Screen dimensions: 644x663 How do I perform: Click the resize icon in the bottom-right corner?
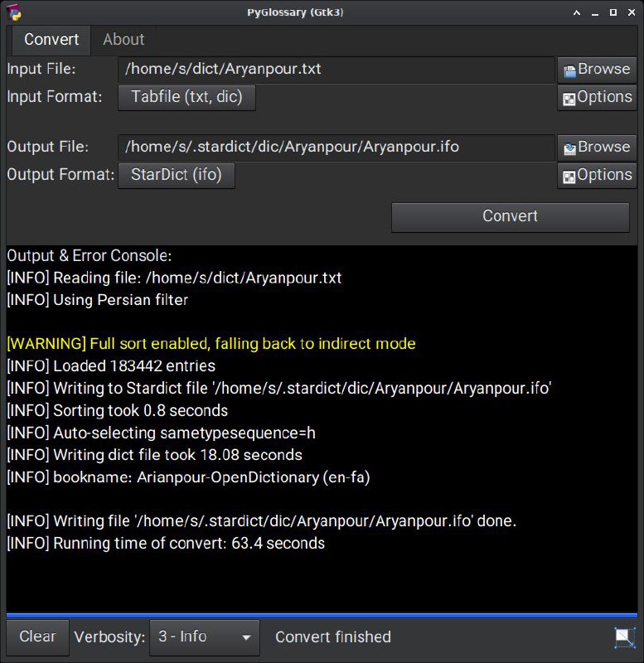coord(624,636)
